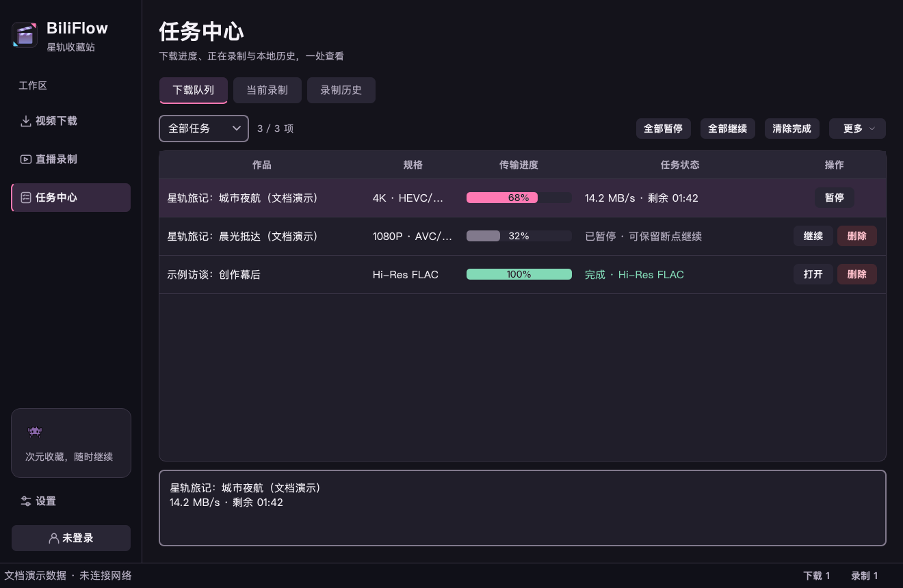Click the checklist icon beside 任务中心
The height and width of the screenshot is (588, 903).
point(26,198)
